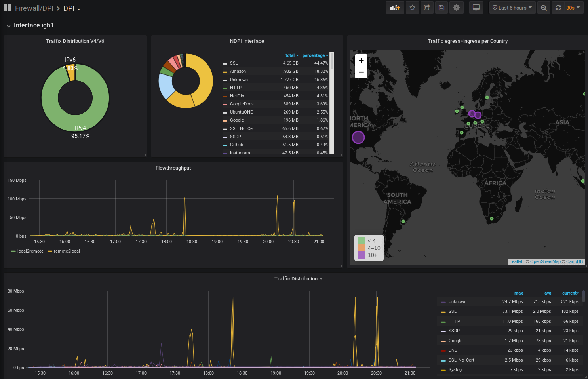Click the time range zoom out icon
This screenshot has width=588, height=379.
coord(544,8)
